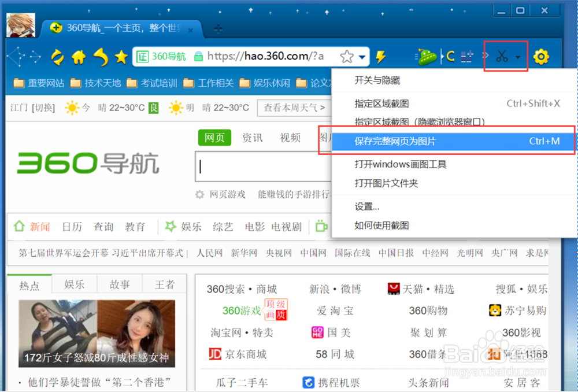This screenshot has width=578, height=392.
Task: Select 打开windows画图工具 menu item
Action: click(454, 164)
